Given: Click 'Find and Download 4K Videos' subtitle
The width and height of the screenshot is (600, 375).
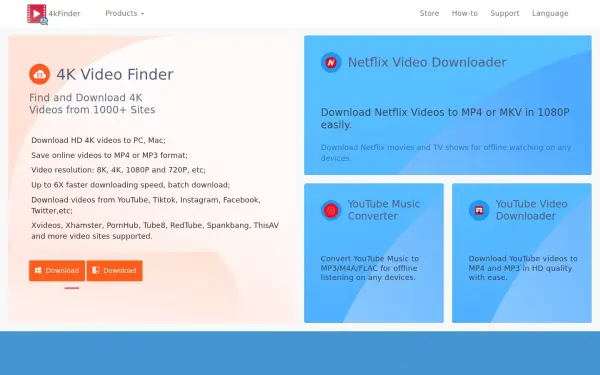Looking at the screenshot, I should 92,104.
